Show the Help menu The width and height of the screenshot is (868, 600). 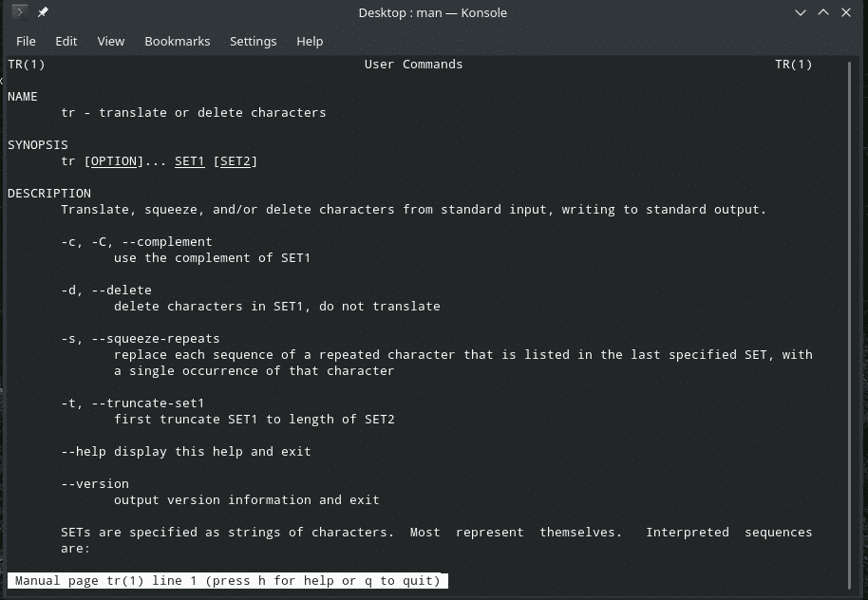pos(310,41)
